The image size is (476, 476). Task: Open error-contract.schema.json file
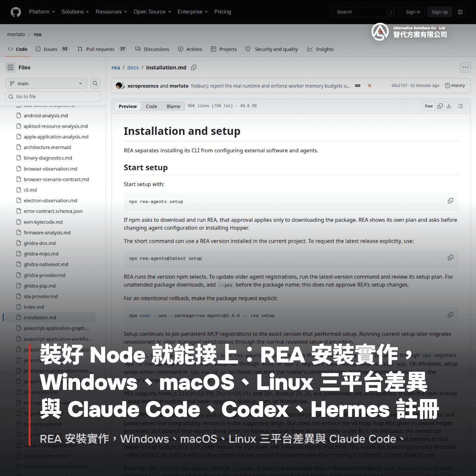click(53, 211)
